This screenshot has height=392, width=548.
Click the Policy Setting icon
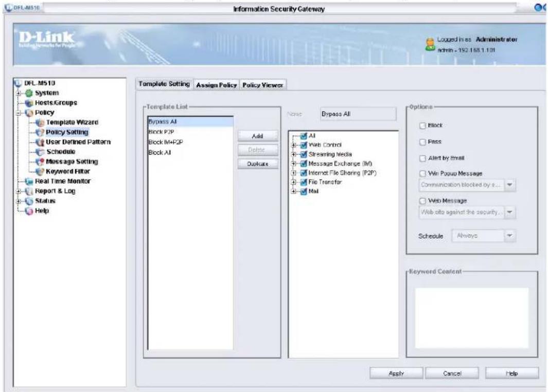[40, 132]
